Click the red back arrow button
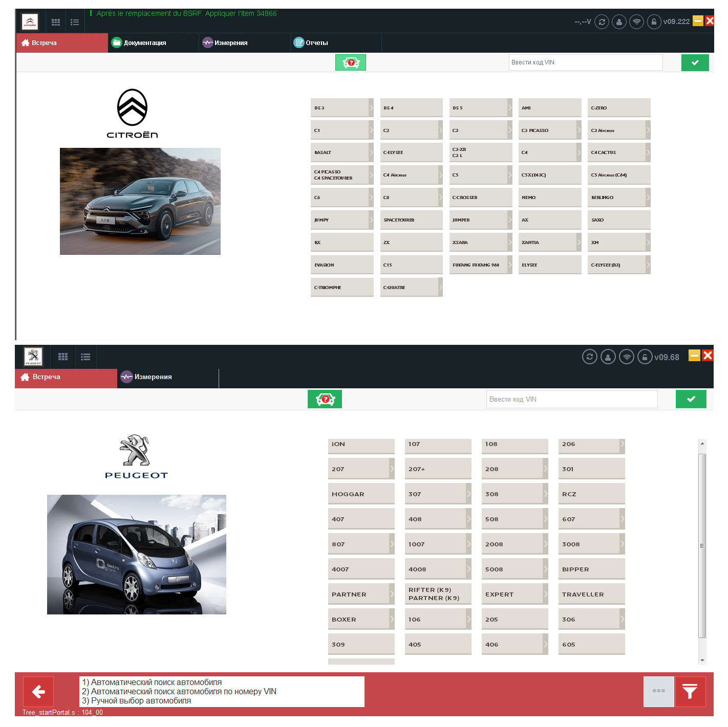This screenshot has height=727, width=728. (x=38, y=692)
